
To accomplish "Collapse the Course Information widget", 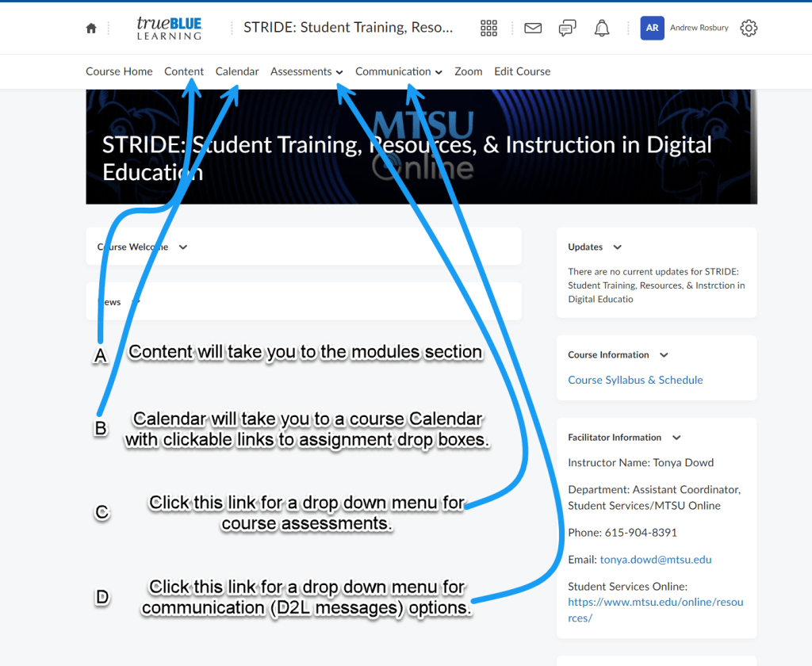I will pyautogui.click(x=664, y=355).
